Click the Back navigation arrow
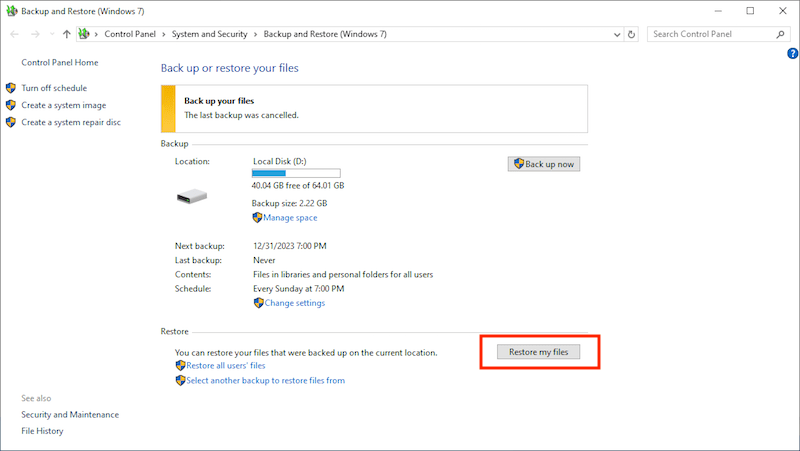The height and width of the screenshot is (451, 800). (x=14, y=34)
